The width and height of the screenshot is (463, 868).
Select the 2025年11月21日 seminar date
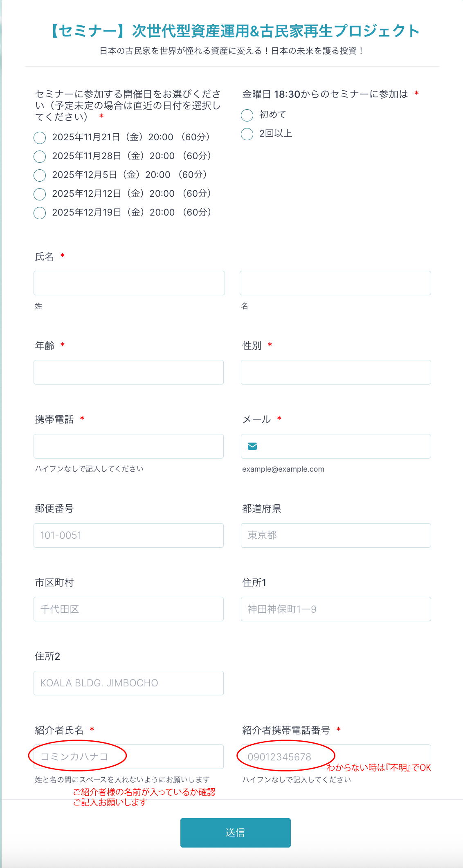click(x=40, y=138)
